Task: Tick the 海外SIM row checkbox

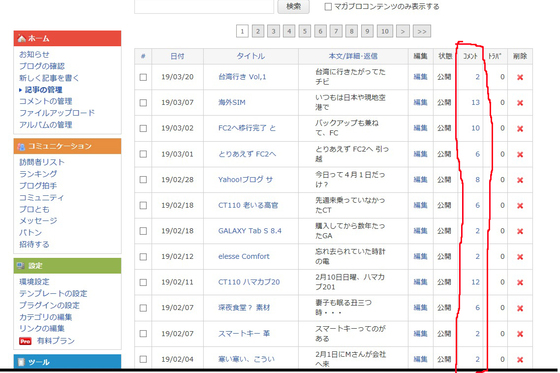Action: coord(143,103)
